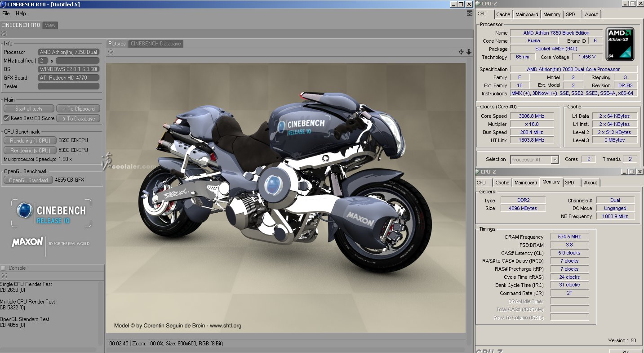Click the Package value Socket AM2+ (940)
The image size is (644, 353).
click(x=556, y=49)
